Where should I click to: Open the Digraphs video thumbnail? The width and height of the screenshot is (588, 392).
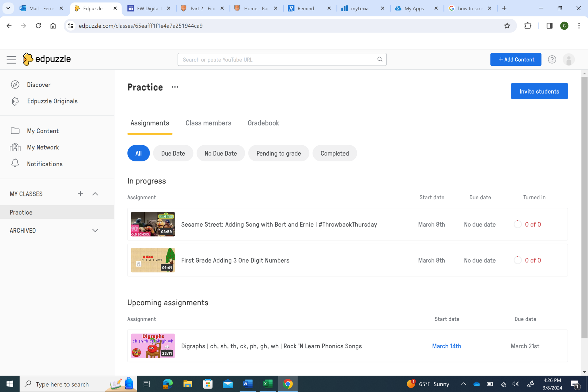point(153,346)
